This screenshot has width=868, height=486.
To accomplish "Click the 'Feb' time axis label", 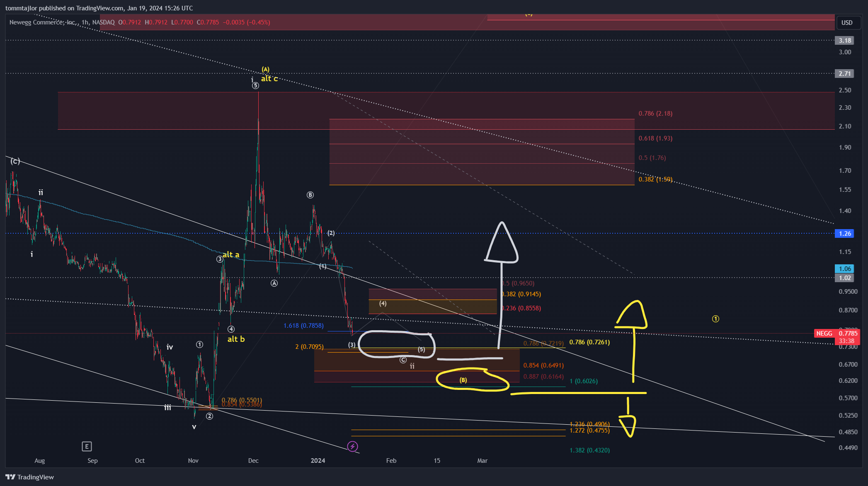I will coord(391,460).
